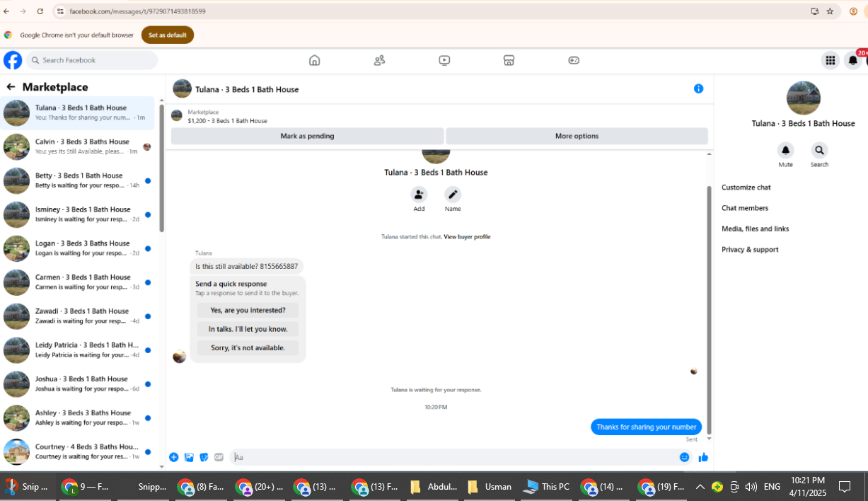Image resolution: width=868 pixels, height=501 pixels.
Task: Open Ashley 3 Beds 3 Baths House chat
Action: (x=77, y=418)
